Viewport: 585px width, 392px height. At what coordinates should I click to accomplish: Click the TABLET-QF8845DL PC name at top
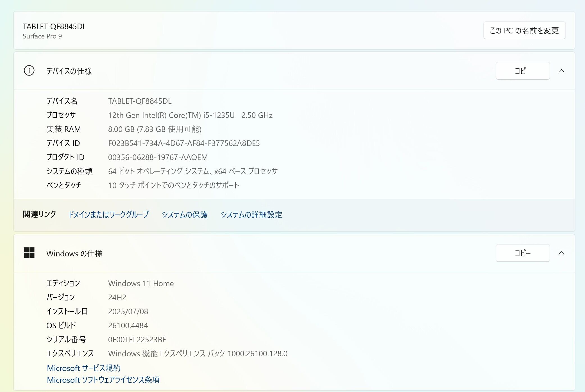(54, 26)
